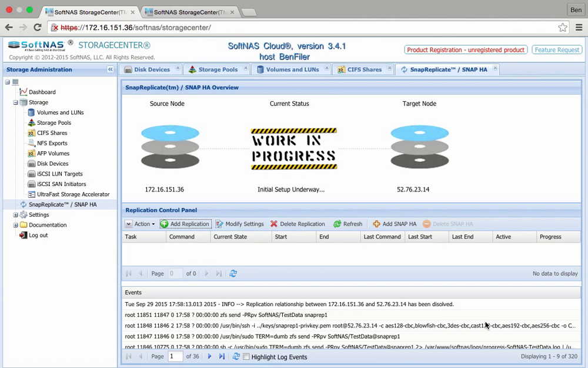
Task: Bookmark page with the star icon
Action: coord(563,28)
